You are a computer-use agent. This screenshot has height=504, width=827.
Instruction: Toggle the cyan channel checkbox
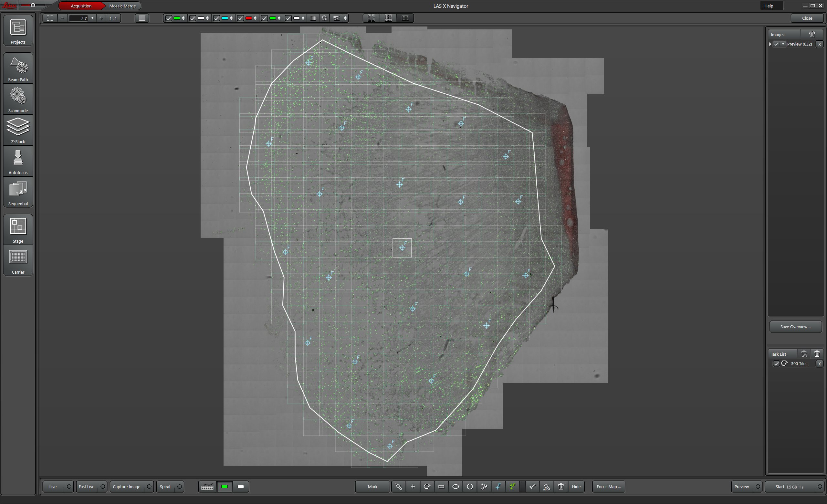pos(216,18)
